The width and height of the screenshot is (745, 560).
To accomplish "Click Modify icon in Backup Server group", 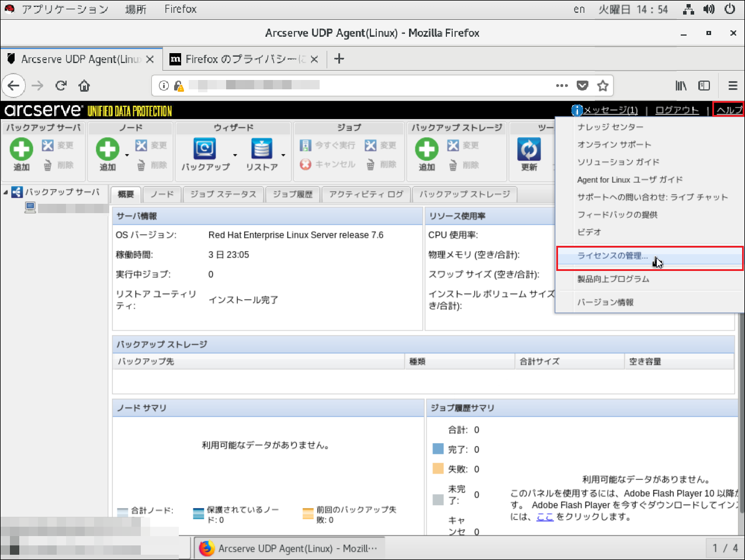I will coord(48,145).
